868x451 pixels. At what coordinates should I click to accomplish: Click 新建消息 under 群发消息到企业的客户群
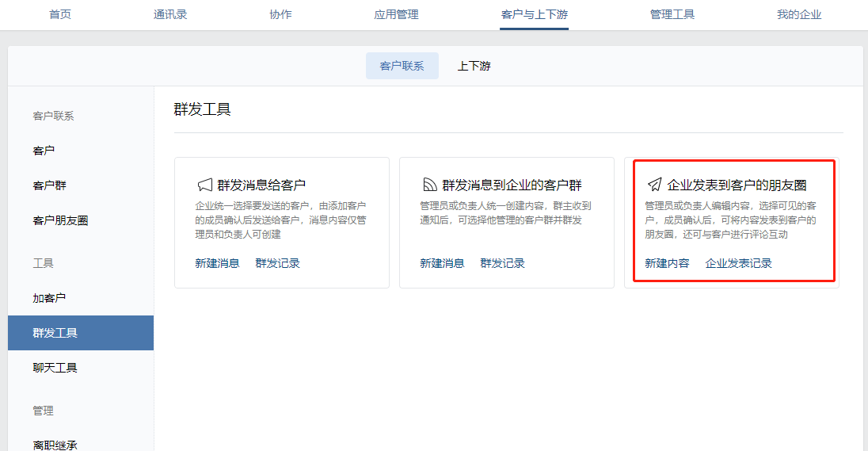(442, 263)
